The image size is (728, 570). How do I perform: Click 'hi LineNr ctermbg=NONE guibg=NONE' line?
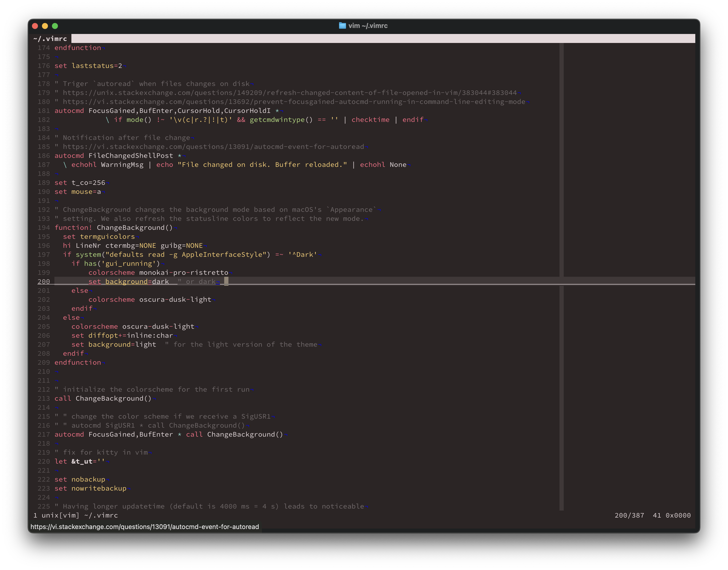(133, 246)
